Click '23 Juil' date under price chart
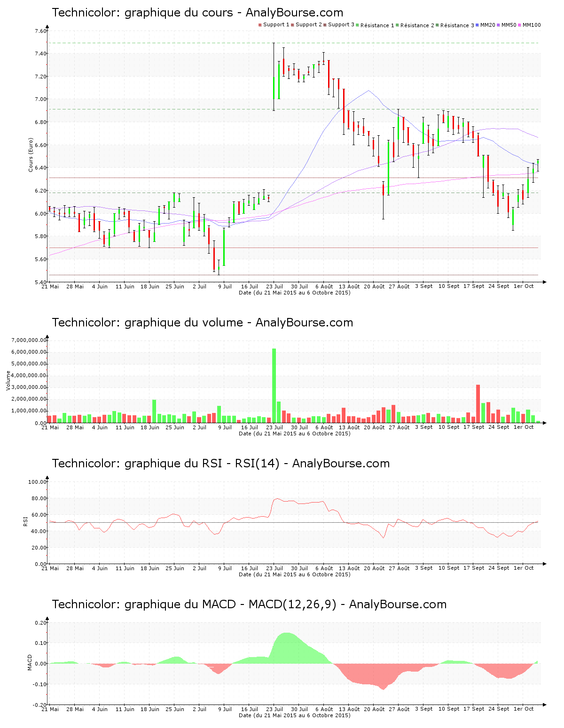The image size is (564, 728). 274,287
